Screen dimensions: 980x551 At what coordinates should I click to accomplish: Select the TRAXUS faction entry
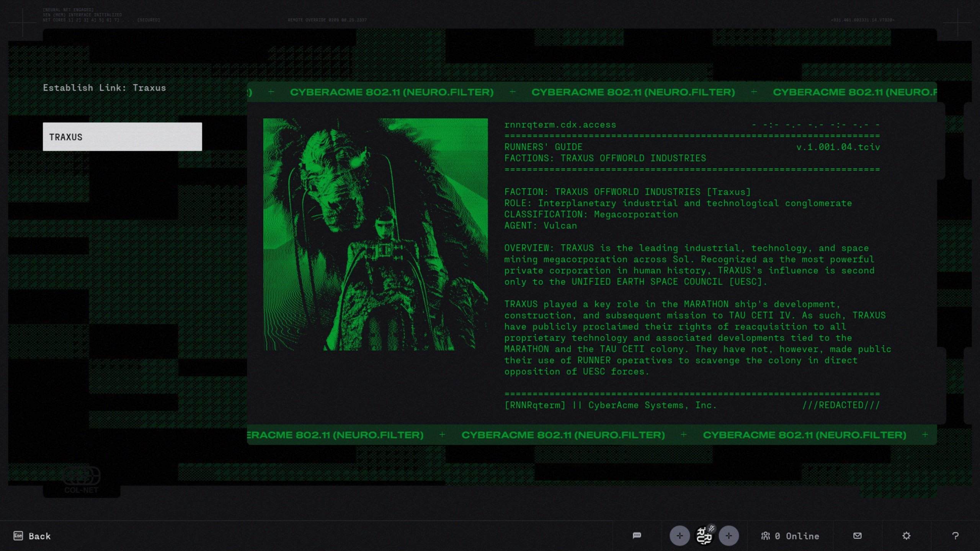click(x=122, y=137)
